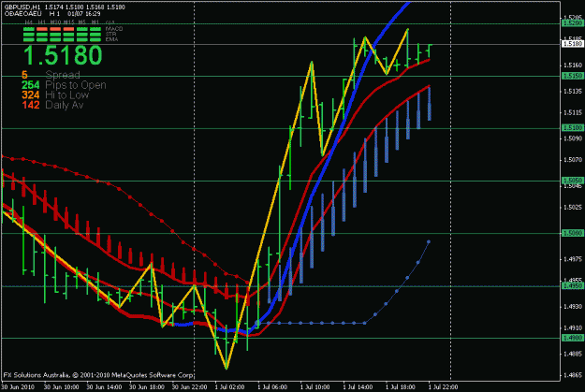Click the 01/07 16:29 timestamp
The height and width of the screenshot is (392, 585).
tap(84, 14)
